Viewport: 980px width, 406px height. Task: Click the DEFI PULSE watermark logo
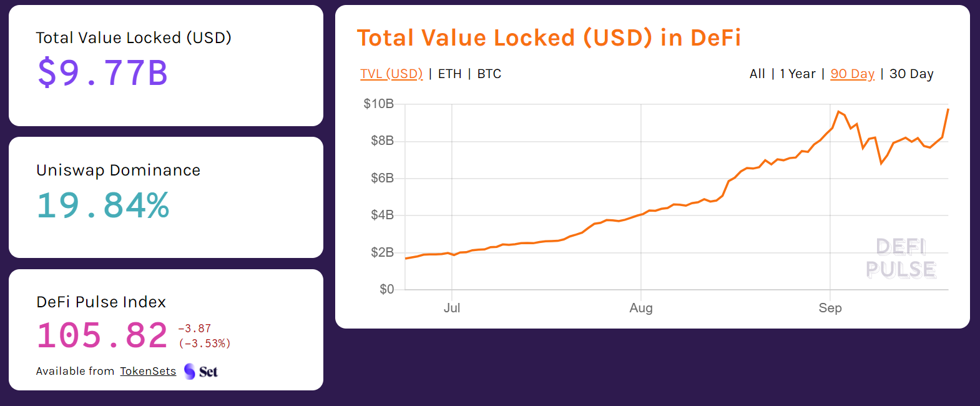(x=901, y=258)
